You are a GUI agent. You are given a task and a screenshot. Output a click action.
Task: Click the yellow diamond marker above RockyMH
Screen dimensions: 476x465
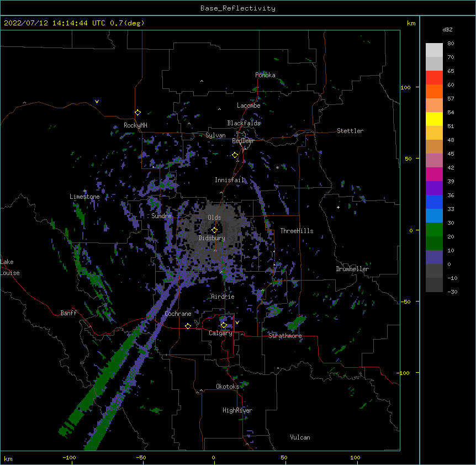(x=137, y=113)
